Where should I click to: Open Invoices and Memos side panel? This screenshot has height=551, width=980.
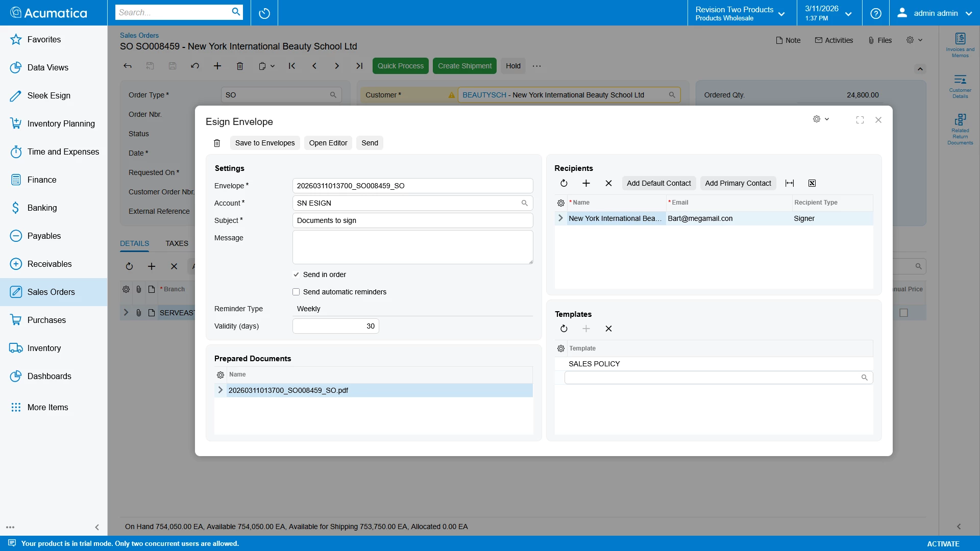click(960, 45)
